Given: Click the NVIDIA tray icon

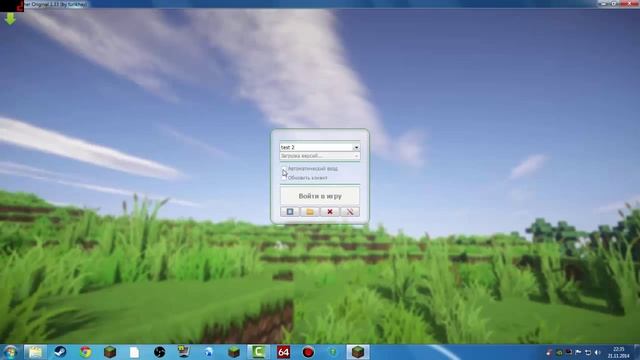Looking at the screenshot, I should coord(559,352).
